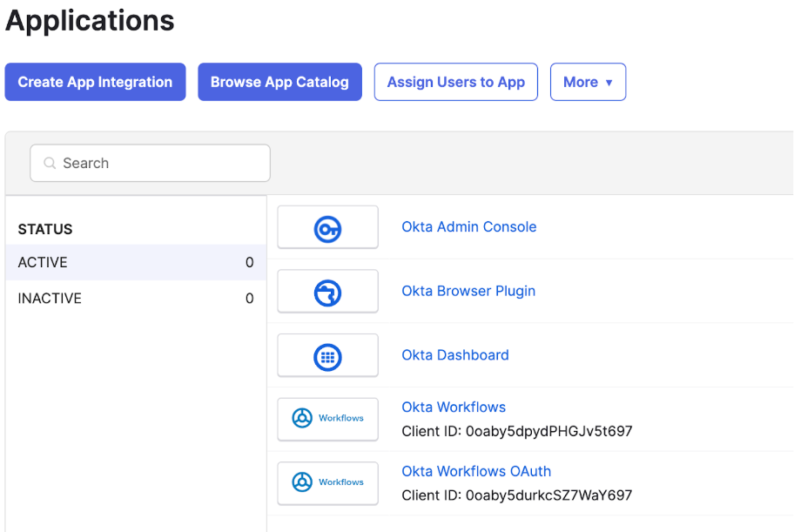Click Browse App Catalog button
This screenshot has width=794, height=532.
(279, 82)
